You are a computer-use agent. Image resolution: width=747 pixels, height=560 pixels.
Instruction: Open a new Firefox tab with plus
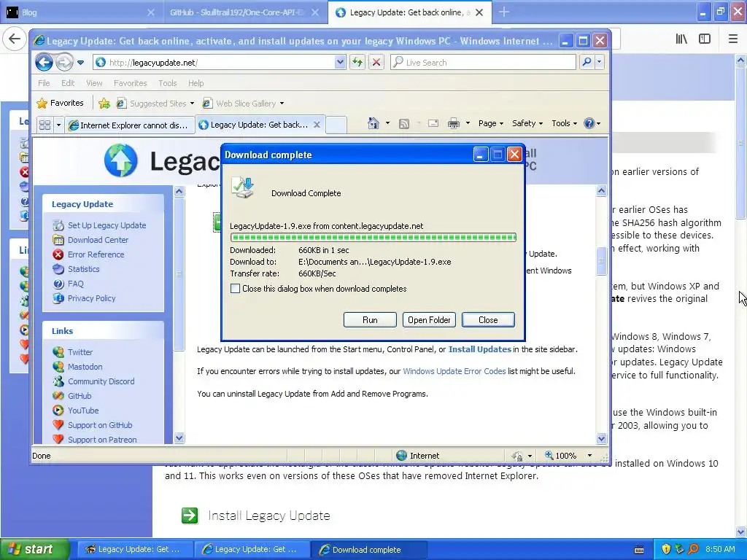point(503,12)
